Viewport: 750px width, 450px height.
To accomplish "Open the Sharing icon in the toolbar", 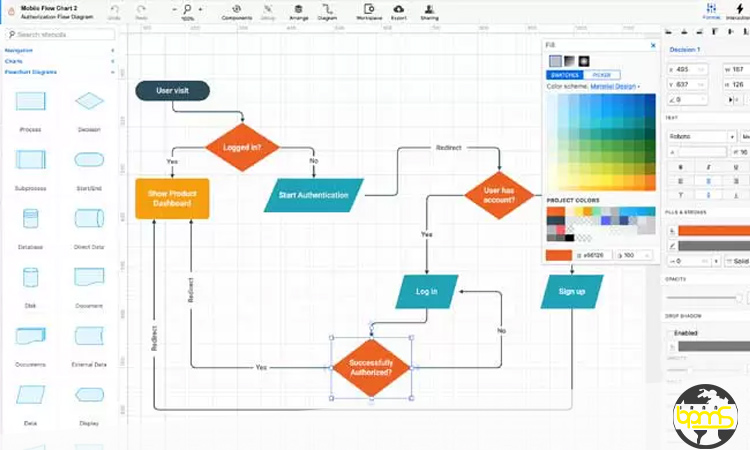I will [429, 10].
